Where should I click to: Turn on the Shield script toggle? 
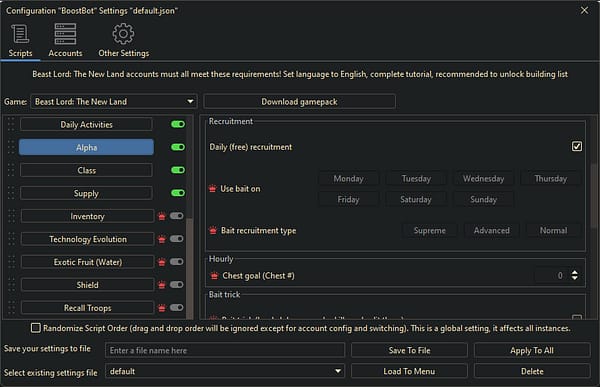tap(177, 285)
